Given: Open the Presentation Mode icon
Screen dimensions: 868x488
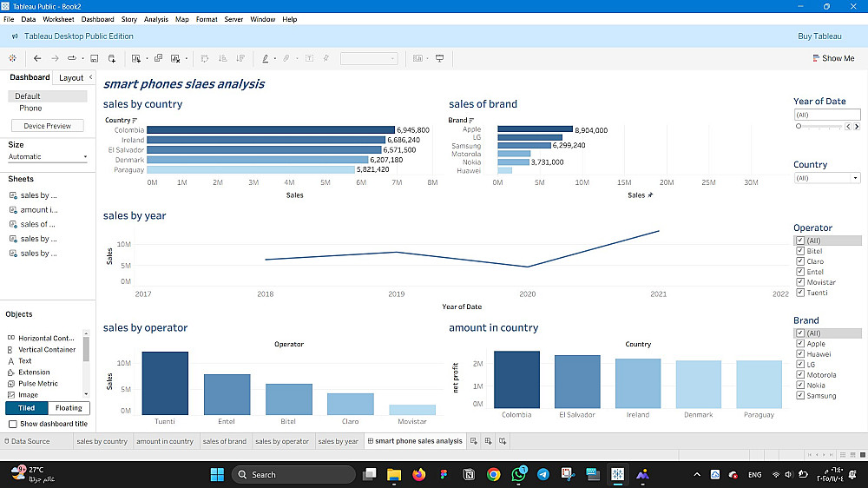Looking at the screenshot, I should point(439,58).
